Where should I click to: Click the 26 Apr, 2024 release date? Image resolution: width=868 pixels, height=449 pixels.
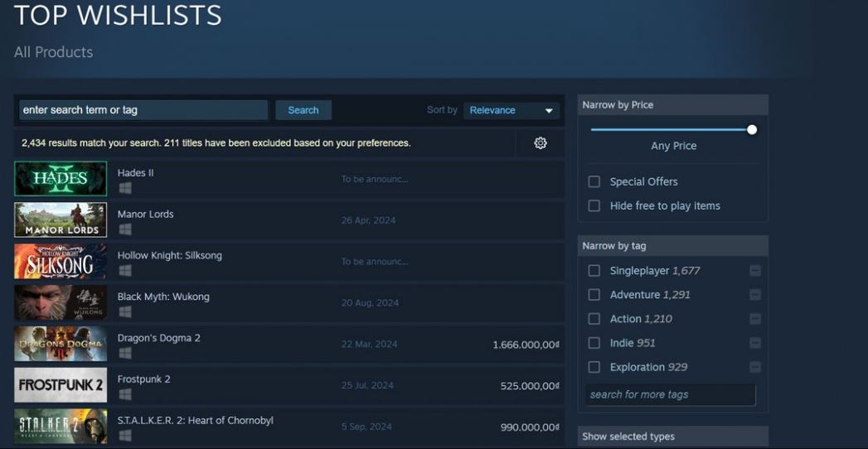[x=369, y=220]
